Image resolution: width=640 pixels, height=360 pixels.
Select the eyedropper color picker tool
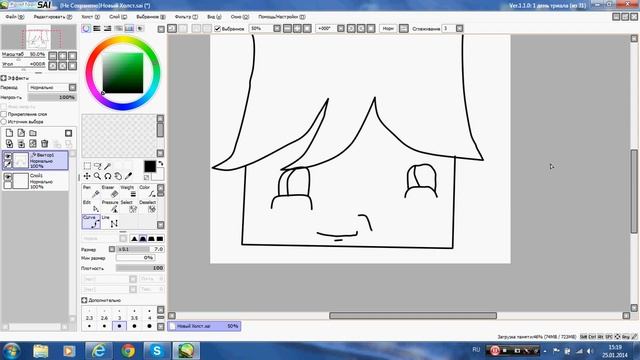128,176
